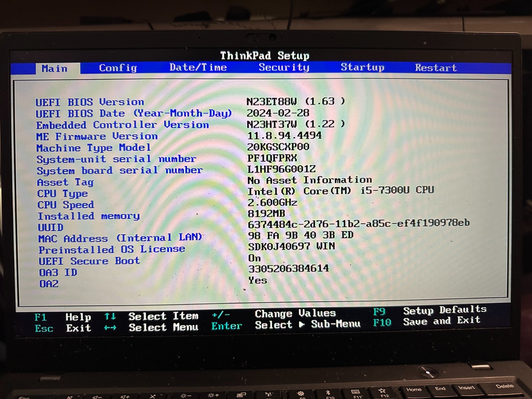The height and width of the screenshot is (399, 532).
Task: Click the Machine Type Model label
Action: click(x=93, y=148)
